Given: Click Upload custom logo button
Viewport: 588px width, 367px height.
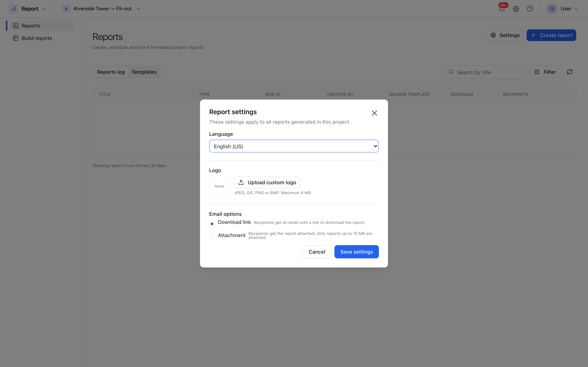Looking at the screenshot, I should [267, 182].
